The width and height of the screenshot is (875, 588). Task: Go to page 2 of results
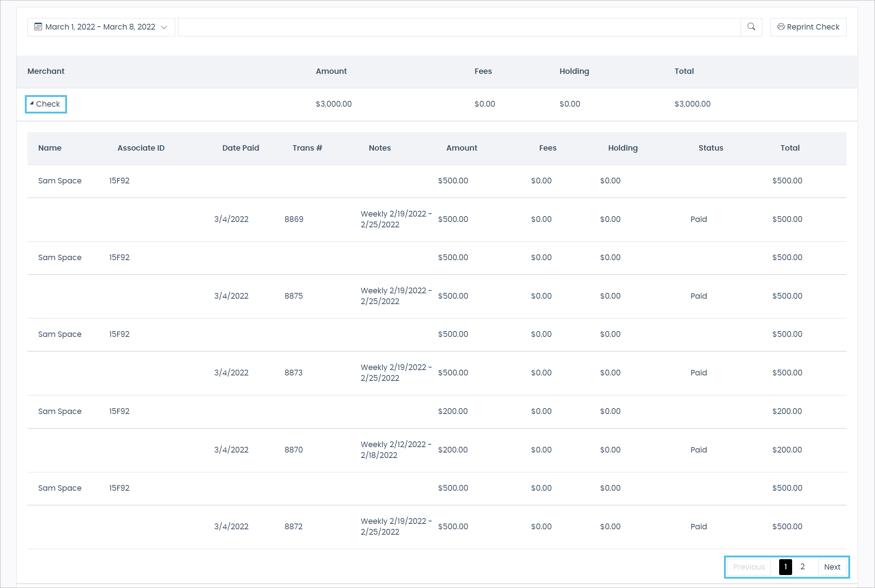point(802,567)
